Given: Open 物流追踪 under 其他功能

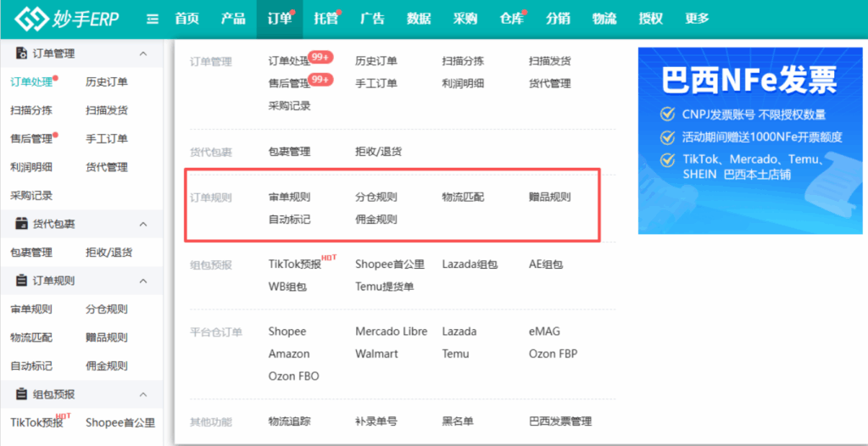Looking at the screenshot, I should 289,421.
